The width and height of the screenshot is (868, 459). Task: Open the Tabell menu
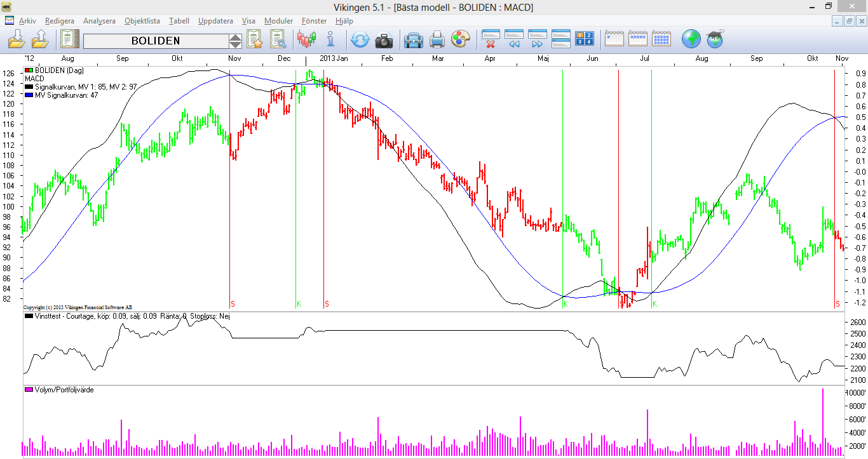(179, 21)
